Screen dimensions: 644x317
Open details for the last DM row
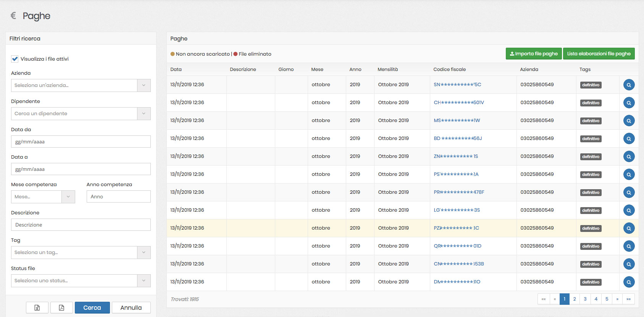point(629,282)
